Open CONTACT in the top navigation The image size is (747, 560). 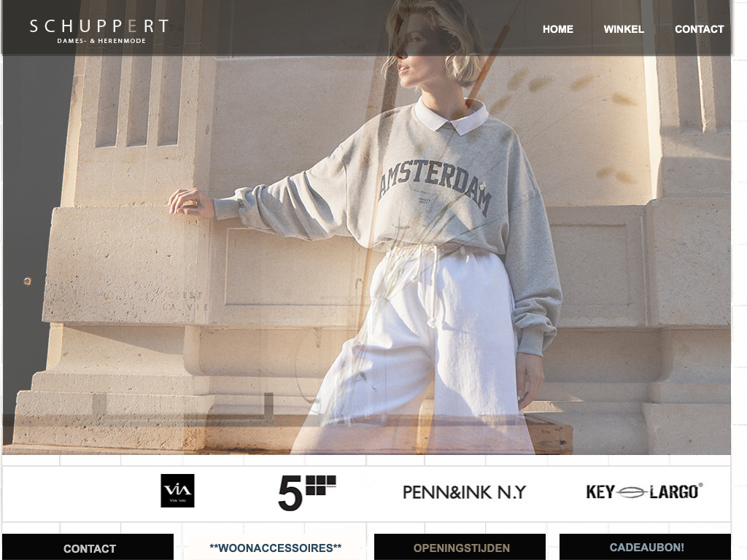pyautogui.click(x=699, y=29)
